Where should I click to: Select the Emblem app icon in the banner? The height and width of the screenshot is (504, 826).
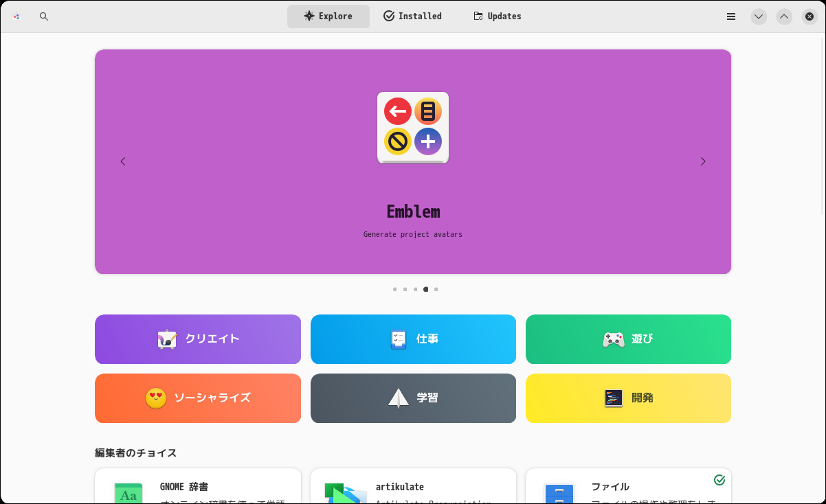[412, 128]
